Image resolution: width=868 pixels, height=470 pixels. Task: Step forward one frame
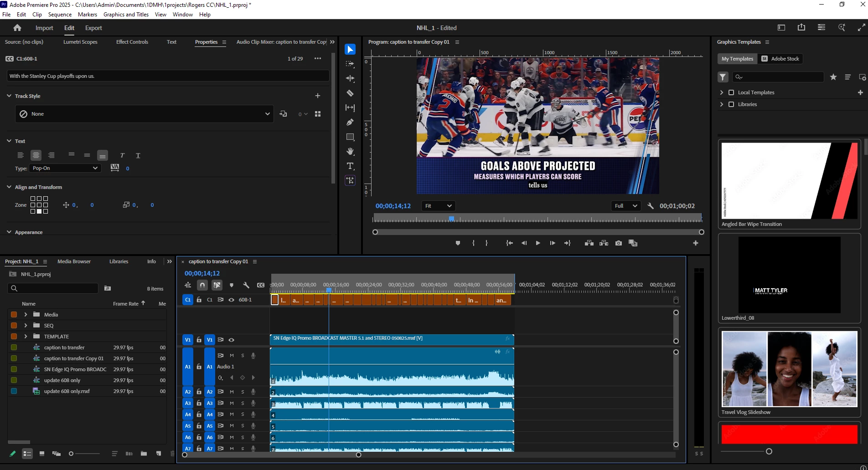point(553,243)
